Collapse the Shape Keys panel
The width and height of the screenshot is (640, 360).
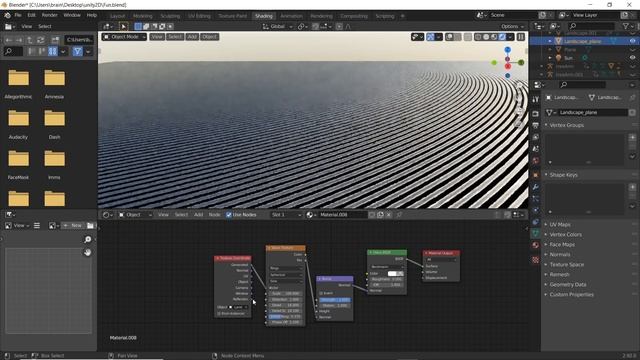coord(563,175)
